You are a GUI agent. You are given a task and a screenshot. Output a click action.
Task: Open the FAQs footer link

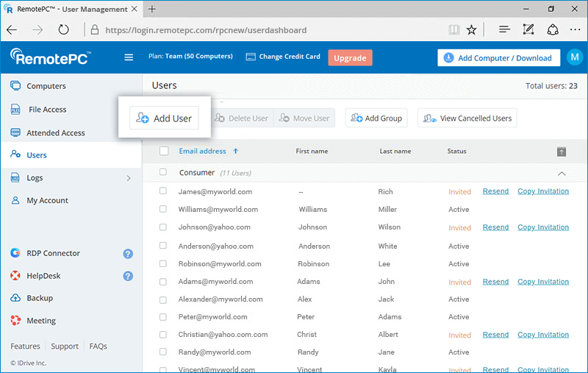click(98, 346)
